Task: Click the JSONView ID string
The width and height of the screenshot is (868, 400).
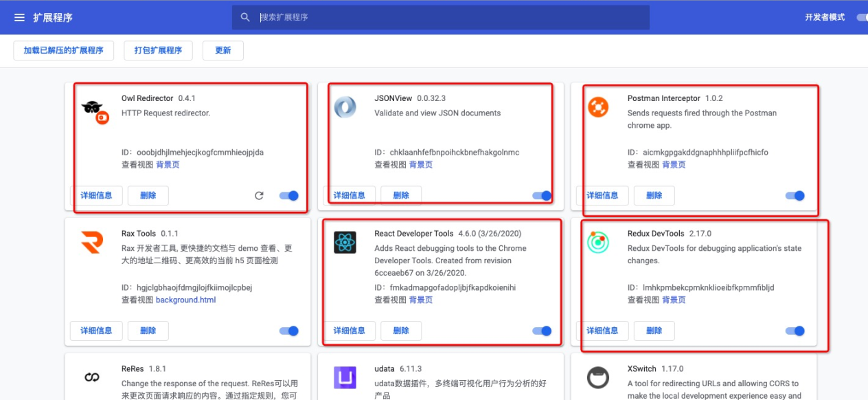Action: click(447, 153)
